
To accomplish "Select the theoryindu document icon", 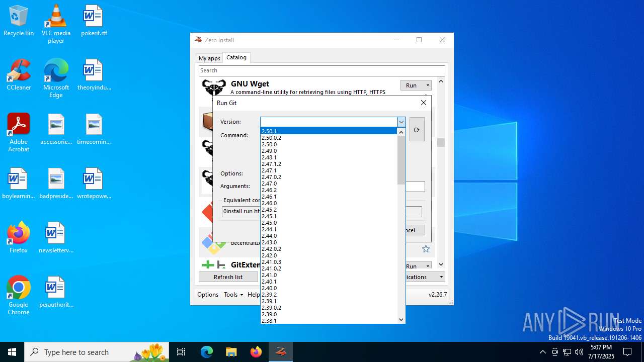I will click(94, 75).
